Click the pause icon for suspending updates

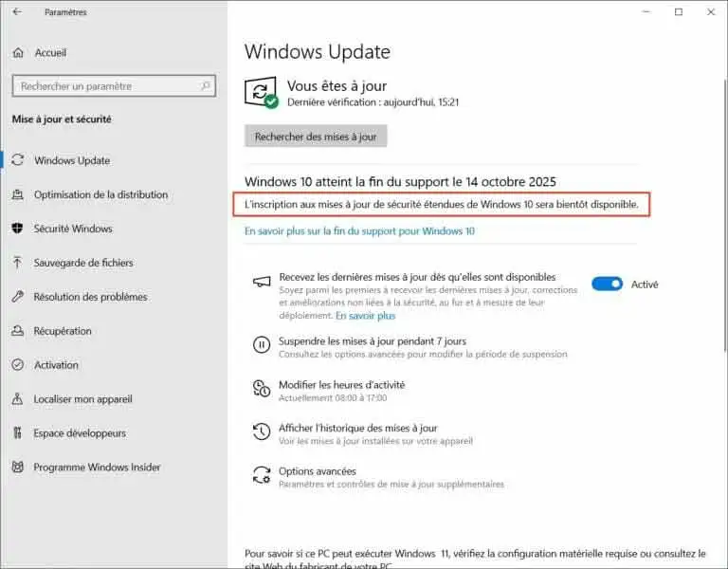click(x=262, y=344)
